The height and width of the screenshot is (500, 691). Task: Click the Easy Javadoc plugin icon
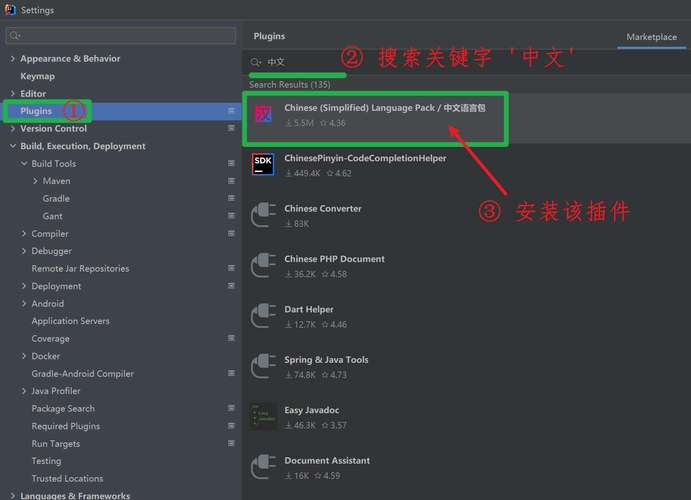(263, 416)
